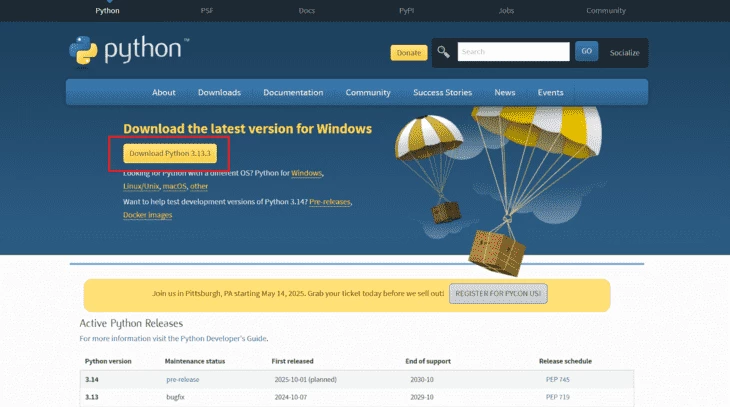Click the 3.13 version cell
This screenshot has height=407, width=730.
(x=92, y=397)
